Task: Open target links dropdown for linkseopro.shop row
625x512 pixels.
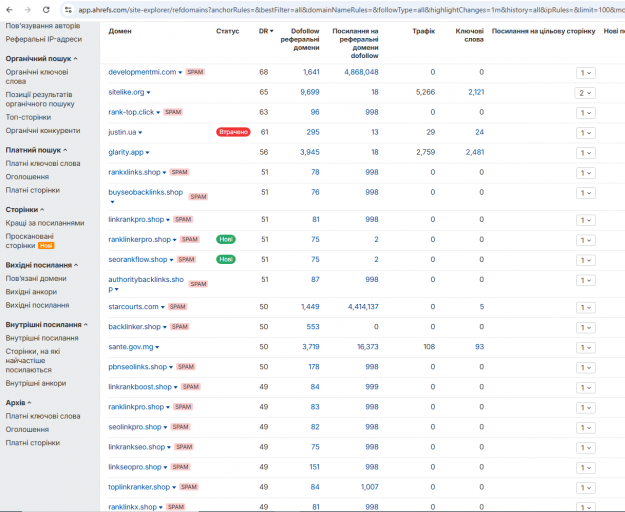Action: (x=586, y=467)
